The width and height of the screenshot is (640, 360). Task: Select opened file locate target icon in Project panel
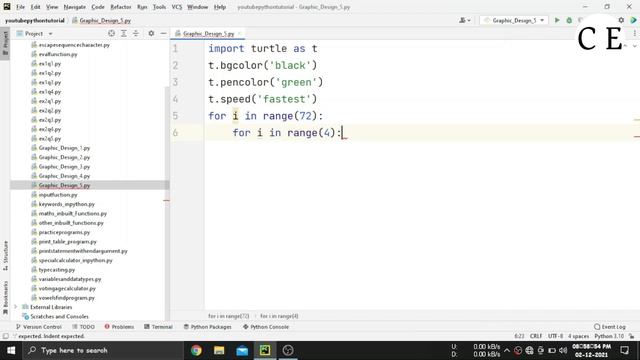(x=111, y=33)
